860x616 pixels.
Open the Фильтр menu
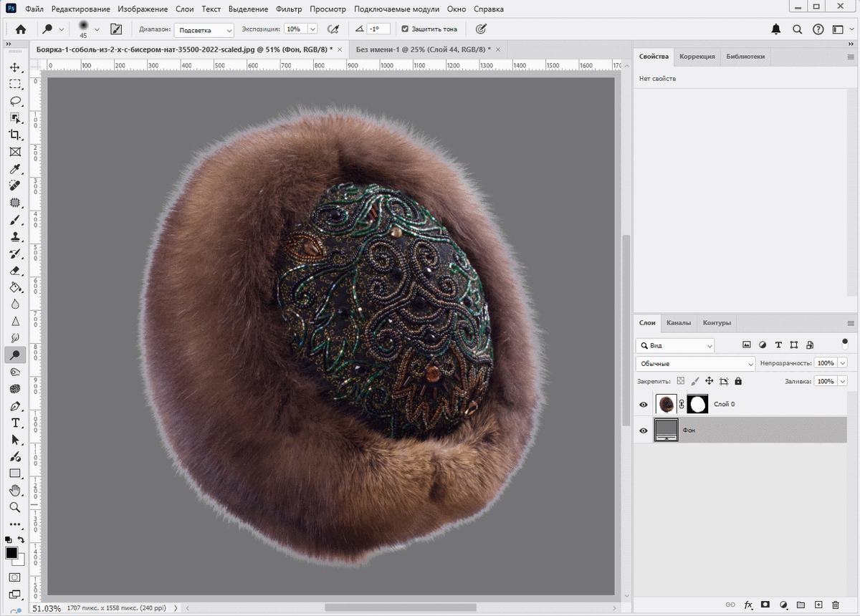289,9
